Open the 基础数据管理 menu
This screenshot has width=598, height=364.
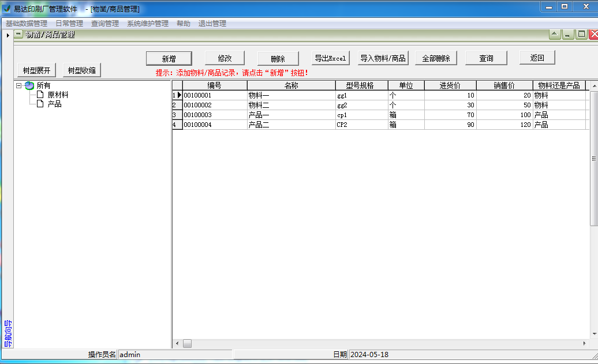coord(27,24)
